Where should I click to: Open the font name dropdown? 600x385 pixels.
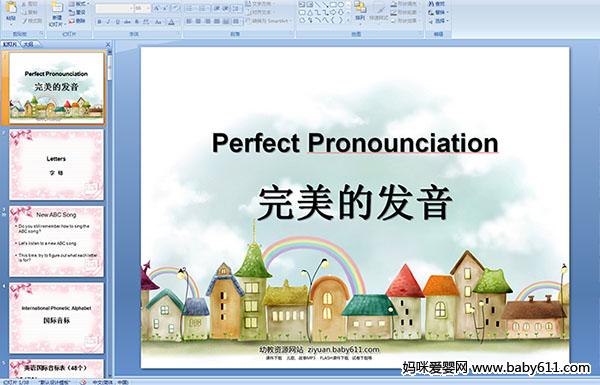[131, 8]
